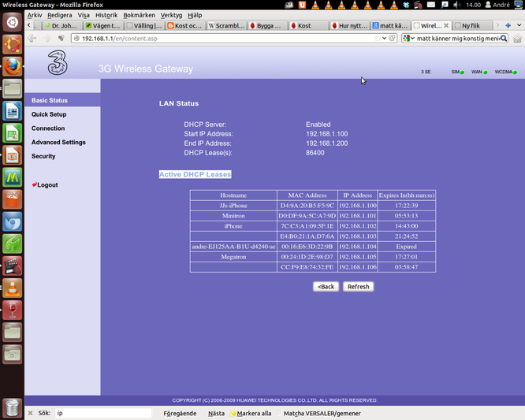This screenshot has height=420, width=525.
Task: Click the site identity icon in the address bar
Action: tap(76, 39)
